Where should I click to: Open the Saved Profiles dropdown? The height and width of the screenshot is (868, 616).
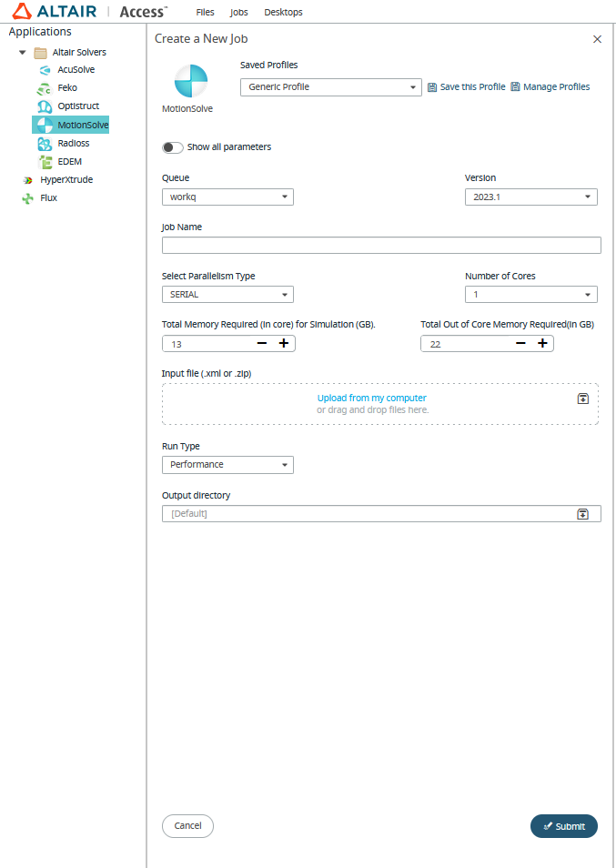pyautogui.click(x=331, y=87)
